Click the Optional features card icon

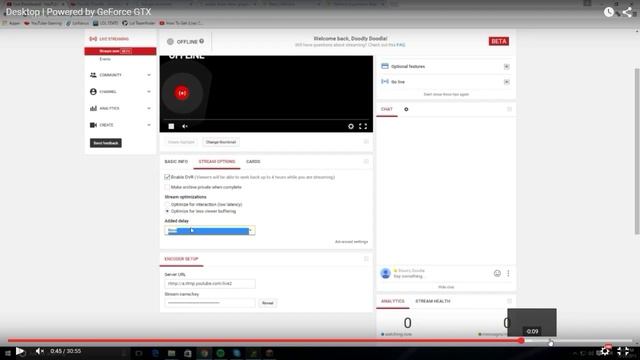[x=384, y=66]
